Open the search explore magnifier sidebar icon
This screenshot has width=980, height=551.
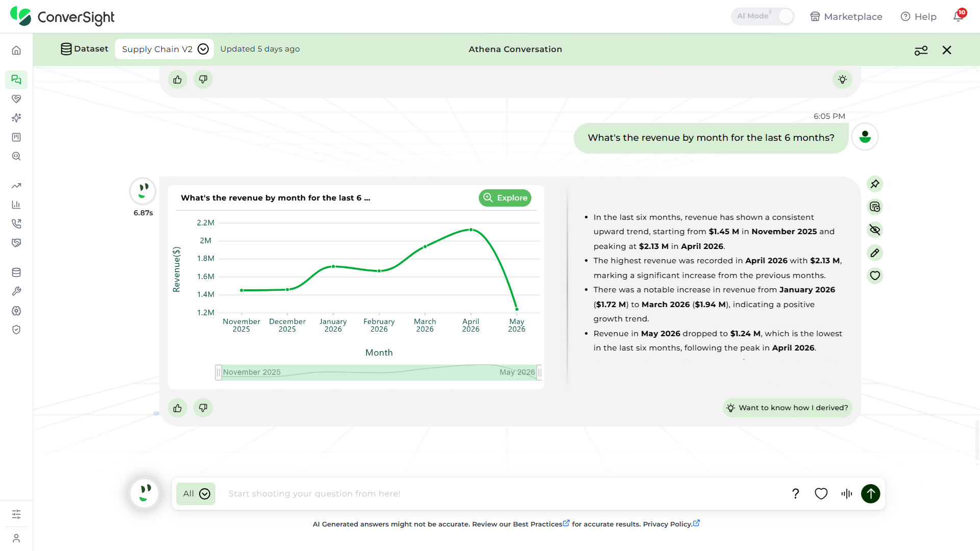(x=16, y=157)
